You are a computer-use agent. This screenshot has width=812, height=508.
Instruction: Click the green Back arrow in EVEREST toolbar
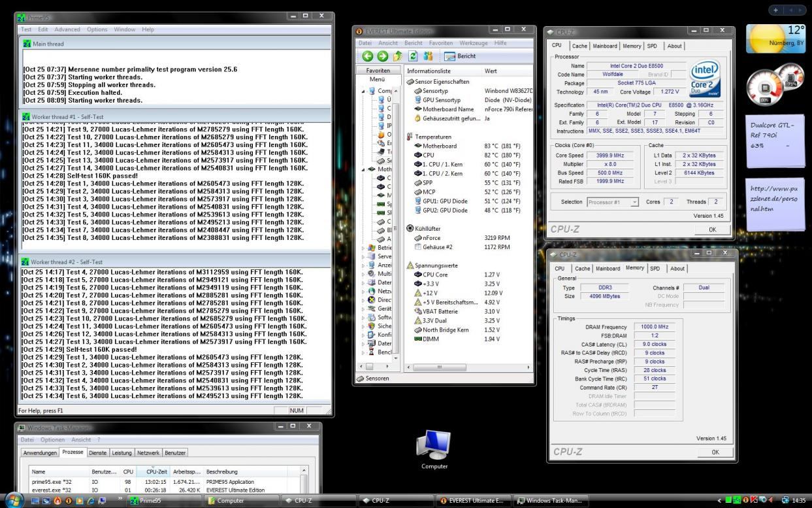tap(367, 56)
